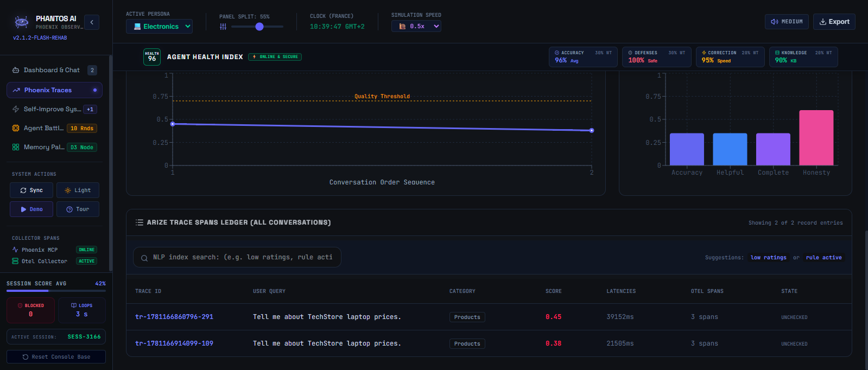The image size is (868, 370).
Task: Open the Electronics persona dropdown
Action: (159, 27)
